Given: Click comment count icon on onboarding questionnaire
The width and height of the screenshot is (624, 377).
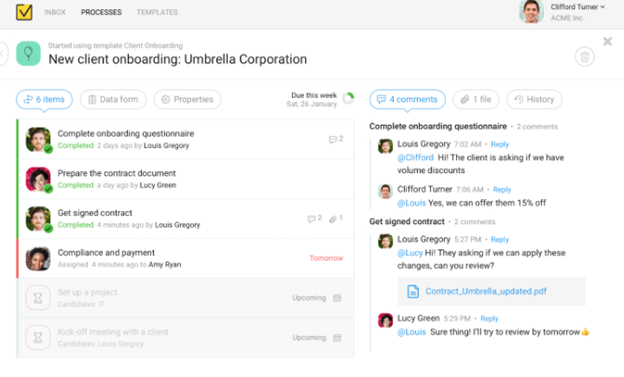Looking at the screenshot, I should coord(336,139).
